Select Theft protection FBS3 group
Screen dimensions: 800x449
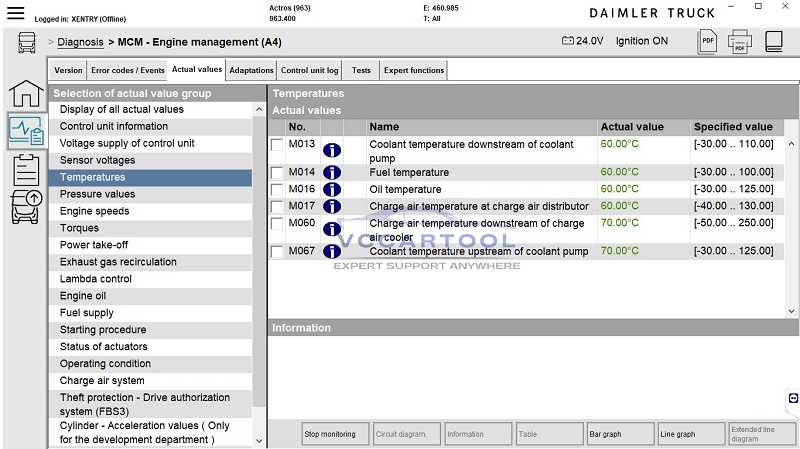(151, 404)
